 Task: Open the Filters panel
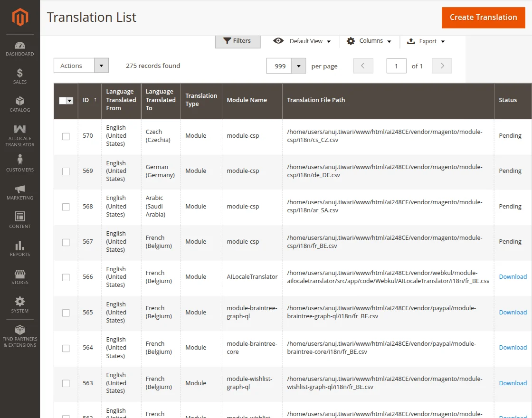(x=237, y=41)
